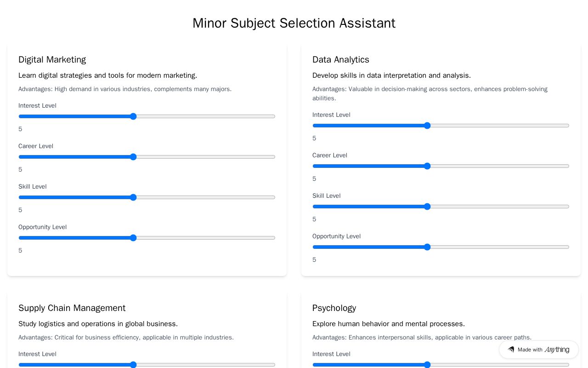This screenshot has width=588, height=368.
Task: Click the Psychology card heading
Action: (334, 308)
